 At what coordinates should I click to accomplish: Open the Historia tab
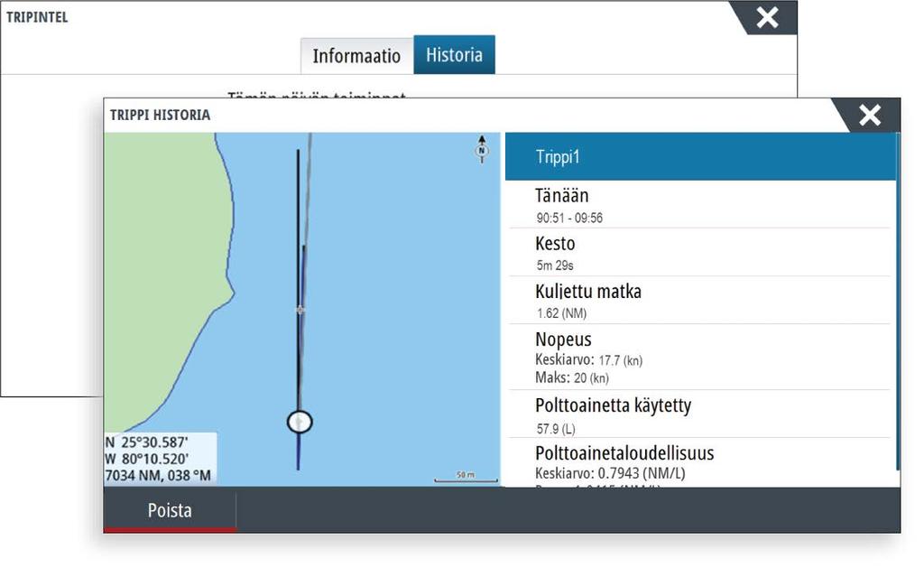pyautogui.click(x=455, y=55)
